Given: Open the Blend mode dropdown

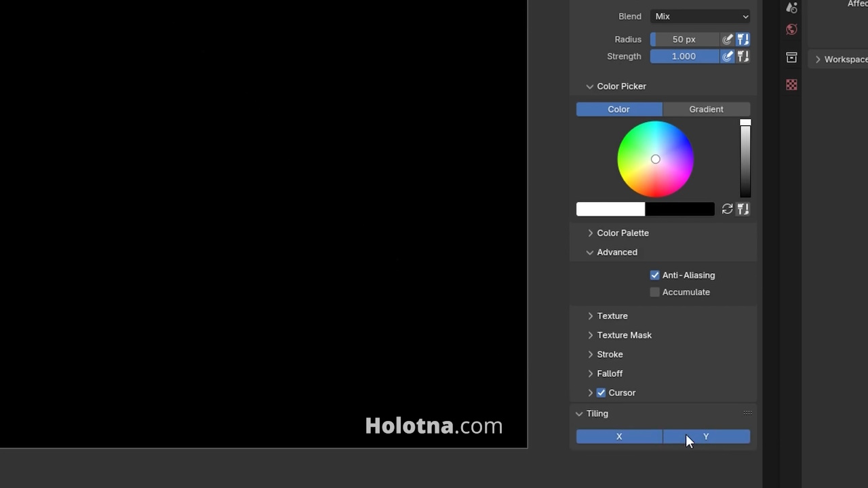Looking at the screenshot, I should pos(701,16).
